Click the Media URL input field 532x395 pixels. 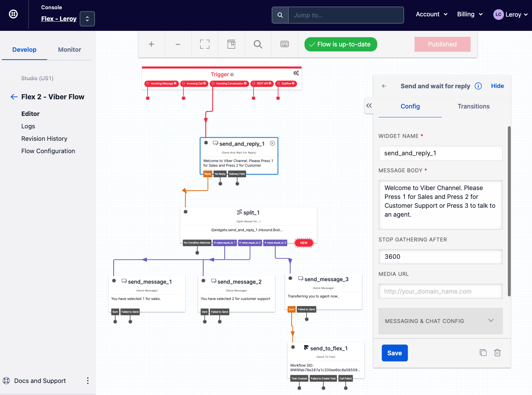coord(440,291)
